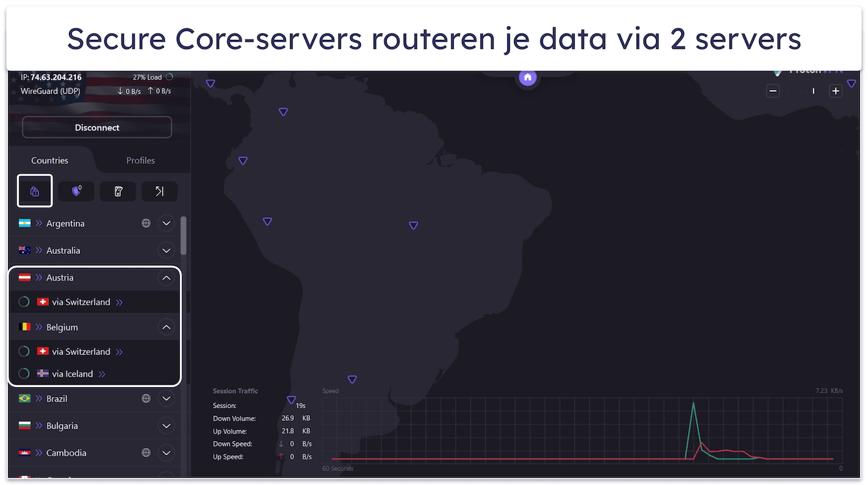Screen dimensions: 868x485
Task: Expand the Brazil server list
Action: [166, 398]
